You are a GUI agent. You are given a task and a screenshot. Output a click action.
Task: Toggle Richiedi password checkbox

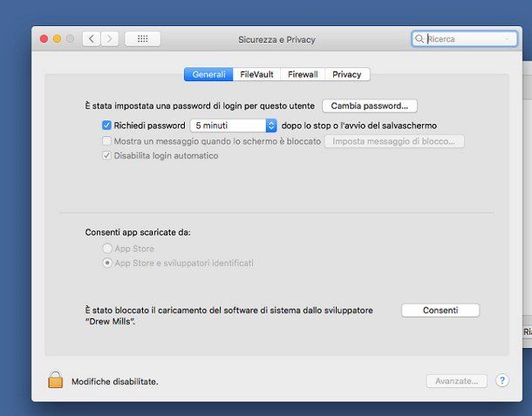click(x=106, y=126)
